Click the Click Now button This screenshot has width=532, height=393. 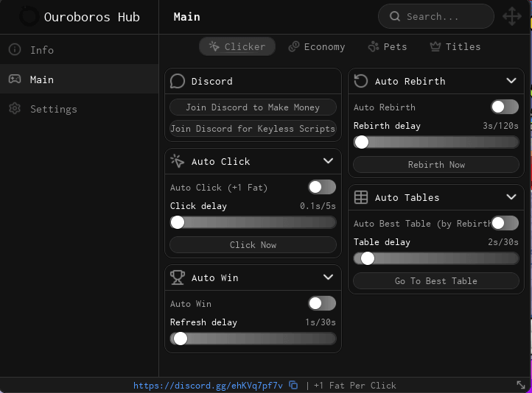[x=253, y=245]
